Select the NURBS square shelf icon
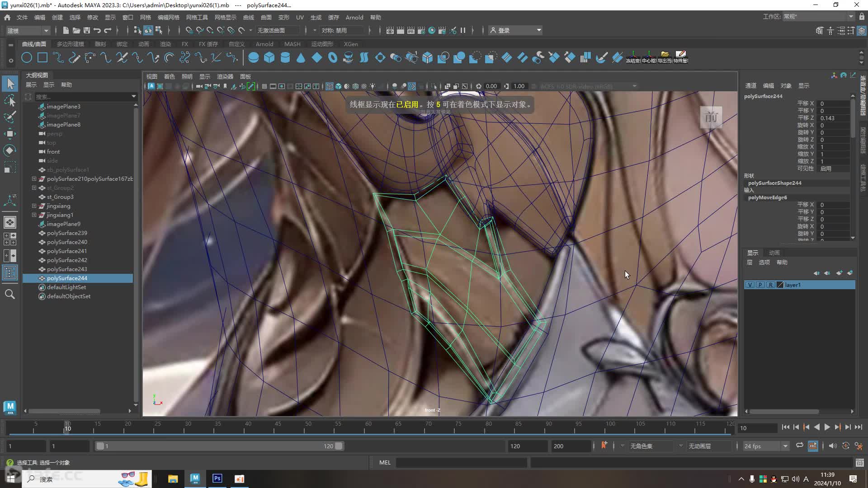 pos(42,58)
